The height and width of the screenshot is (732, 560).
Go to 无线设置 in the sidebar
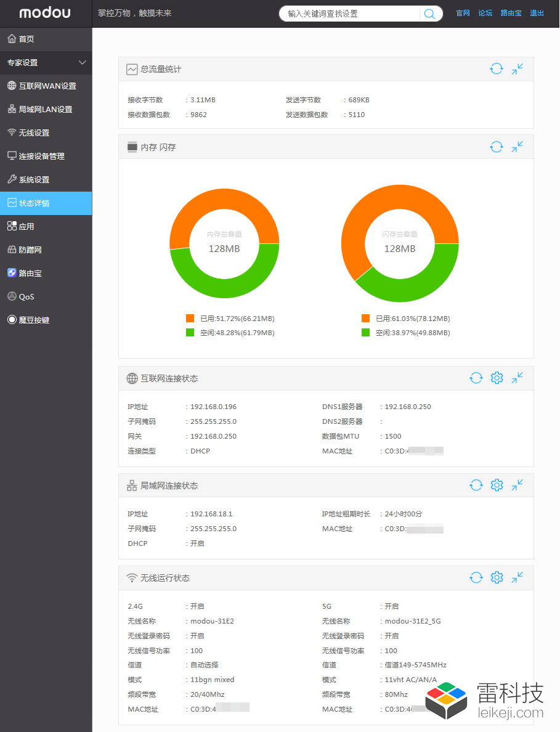(34, 133)
